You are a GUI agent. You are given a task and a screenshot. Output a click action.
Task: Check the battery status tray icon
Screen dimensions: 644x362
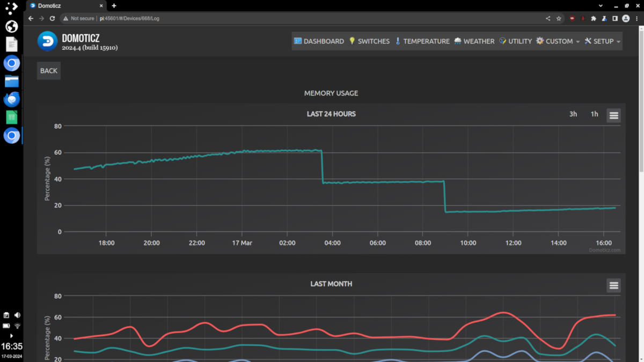[6, 326]
